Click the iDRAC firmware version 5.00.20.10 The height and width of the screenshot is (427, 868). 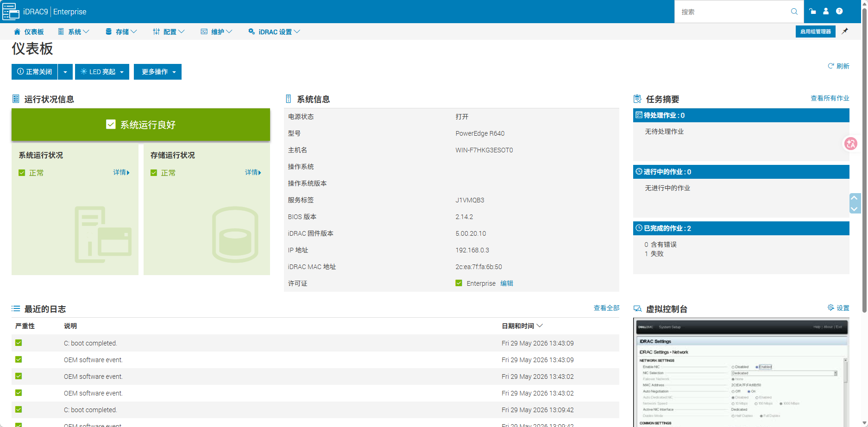[x=471, y=233]
